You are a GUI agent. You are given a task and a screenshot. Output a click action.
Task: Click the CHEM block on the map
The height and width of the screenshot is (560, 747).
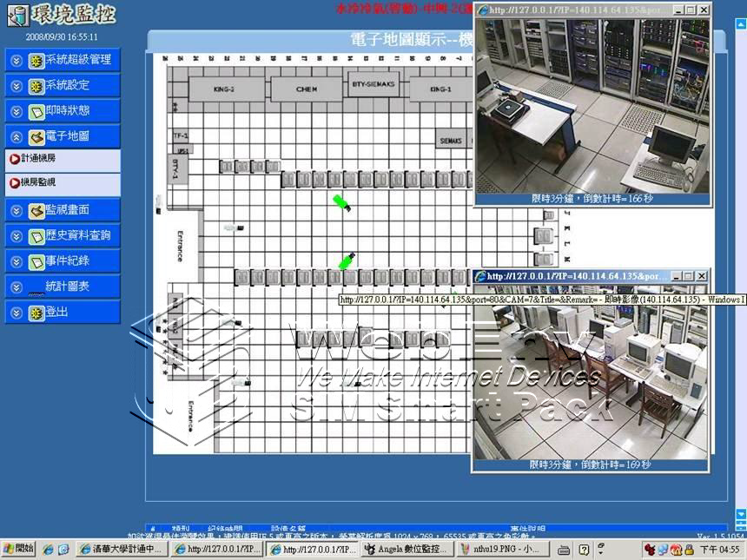pos(307,89)
